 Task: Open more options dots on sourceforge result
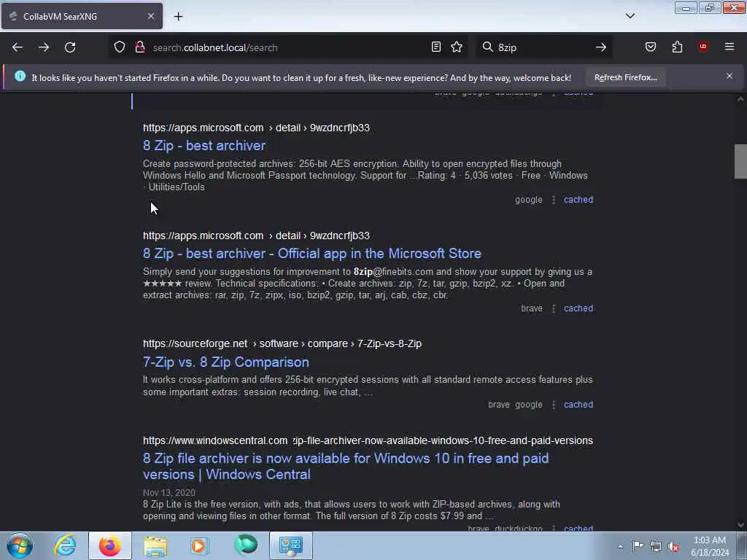pos(553,405)
